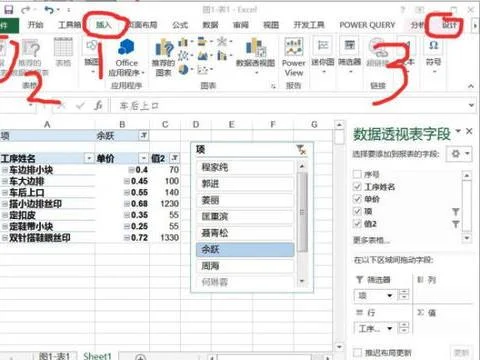
Task: Click filter icon beside 项 field
Action: 455,212
